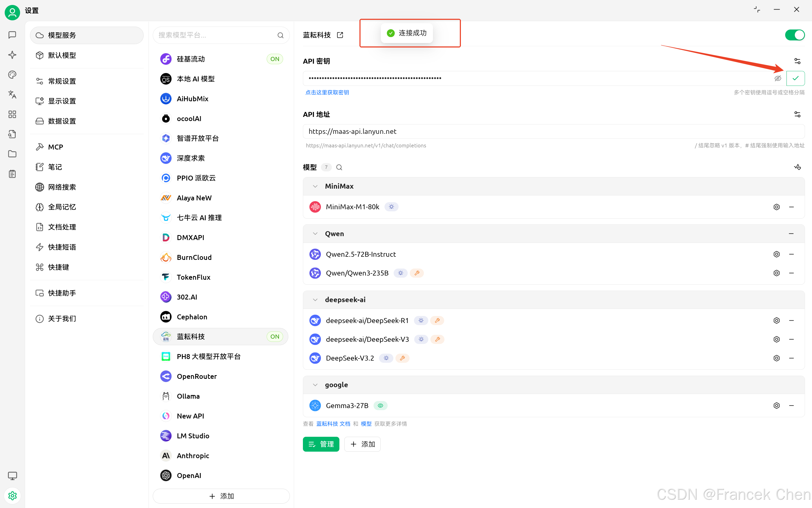Image resolution: width=812 pixels, height=508 pixels.
Task: Open MCP settings menu
Action: (x=87, y=147)
